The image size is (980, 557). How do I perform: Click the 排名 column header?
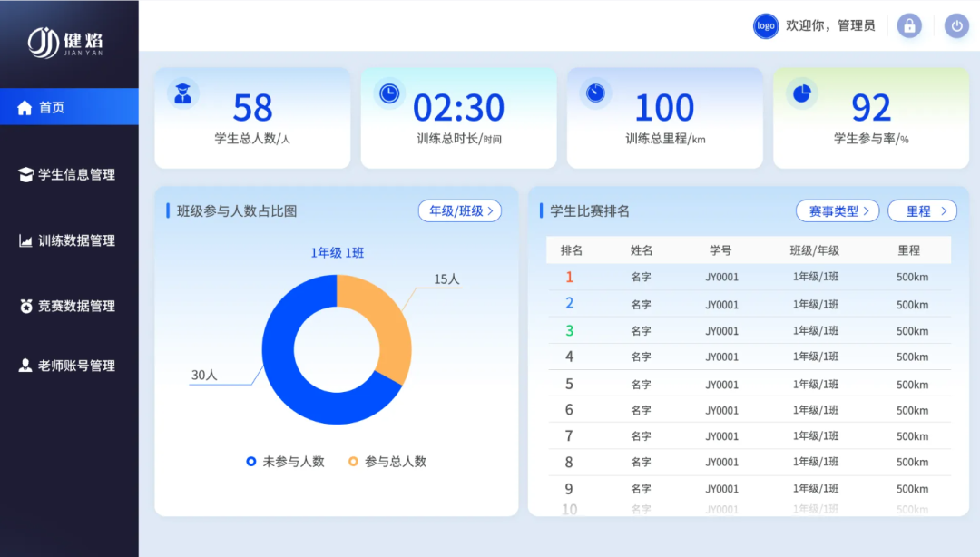click(572, 250)
